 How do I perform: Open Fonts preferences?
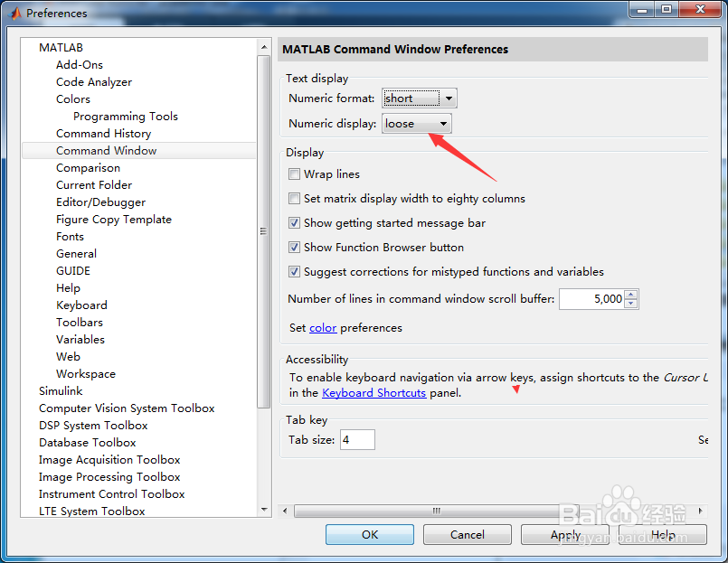pos(71,237)
